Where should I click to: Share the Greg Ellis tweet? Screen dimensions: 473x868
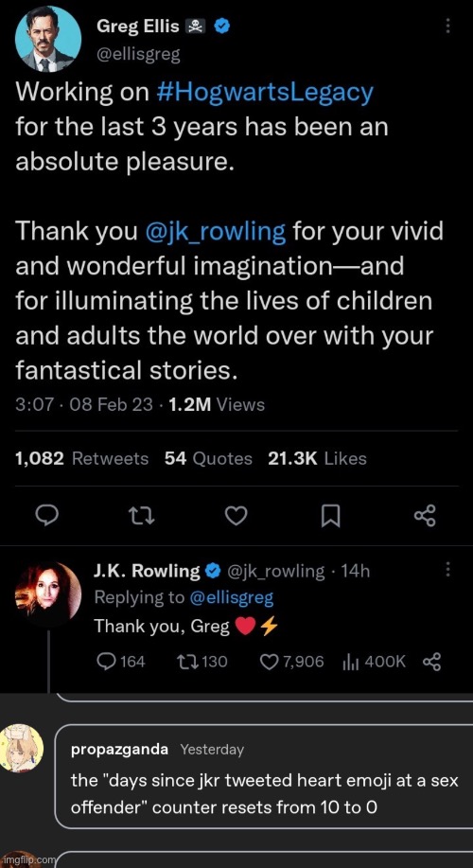[425, 516]
